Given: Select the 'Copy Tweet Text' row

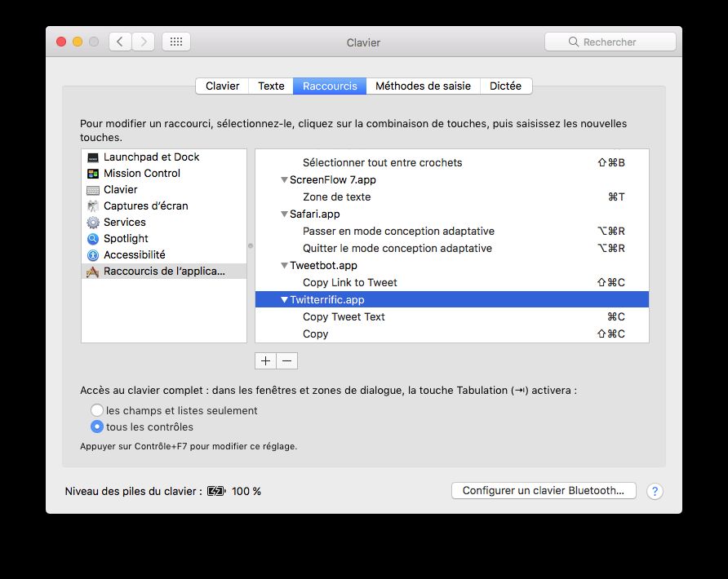Looking at the screenshot, I should click(452, 317).
